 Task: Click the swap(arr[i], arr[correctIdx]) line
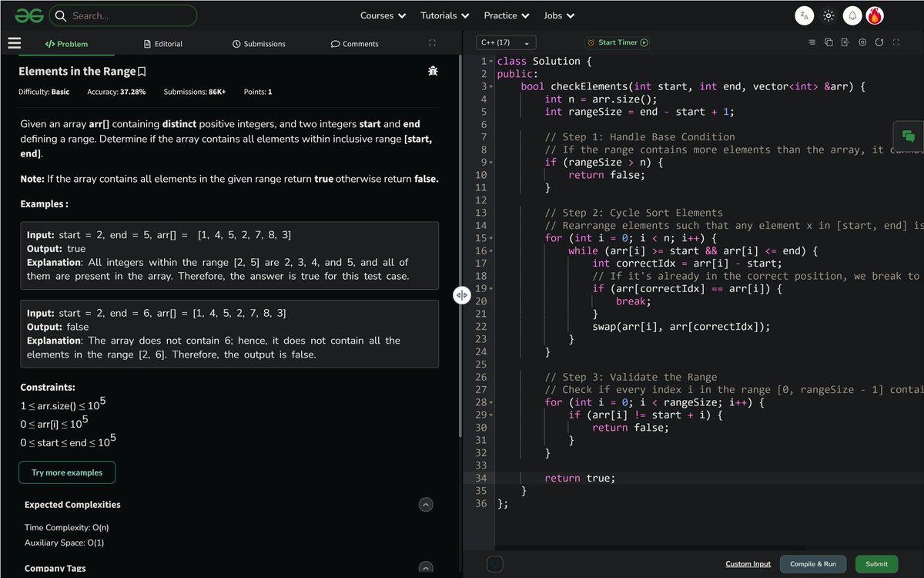click(x=681, y=327)
